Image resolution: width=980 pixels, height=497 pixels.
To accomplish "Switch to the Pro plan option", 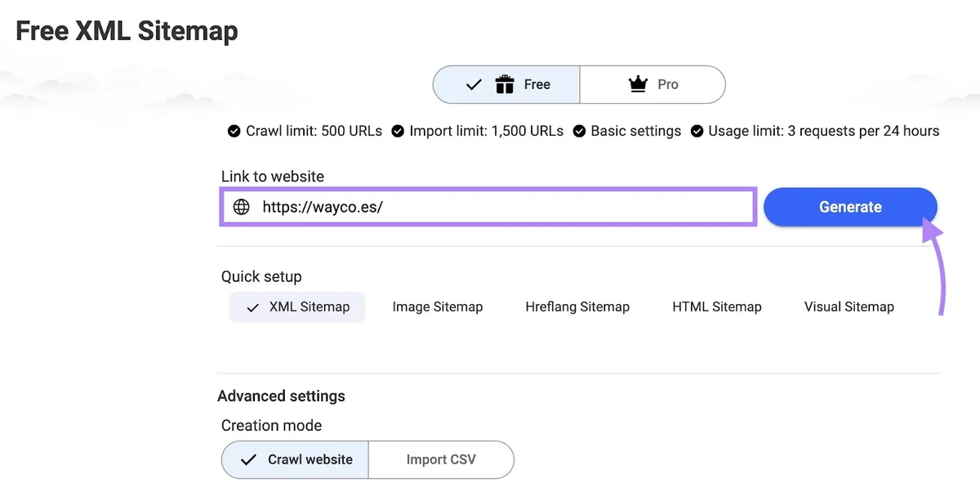I will coord(653,84).
